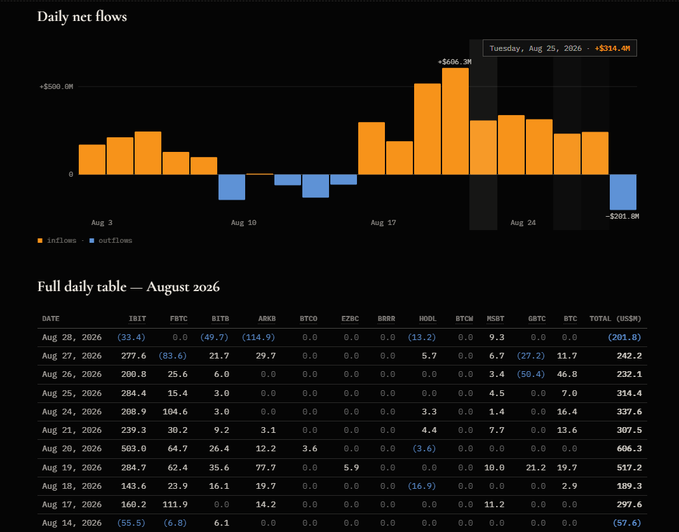Click the 9.3 MSBT value for Aug 28

pos(497,337)
